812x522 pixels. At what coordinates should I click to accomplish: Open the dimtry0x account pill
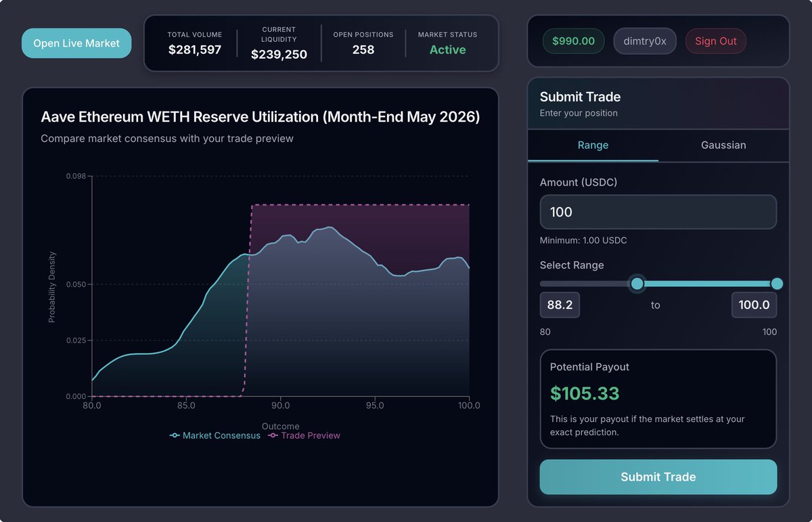click(645, 41)
